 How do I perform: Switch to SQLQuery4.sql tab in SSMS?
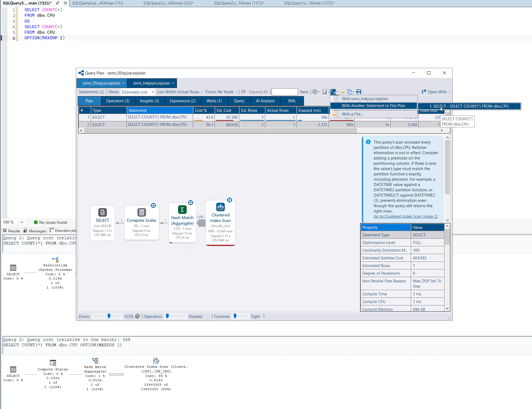click(x=97, y=3)
